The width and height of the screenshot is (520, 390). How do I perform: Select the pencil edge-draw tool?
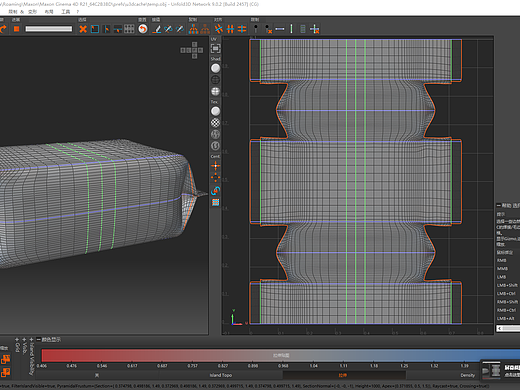[x=156, y=29]
